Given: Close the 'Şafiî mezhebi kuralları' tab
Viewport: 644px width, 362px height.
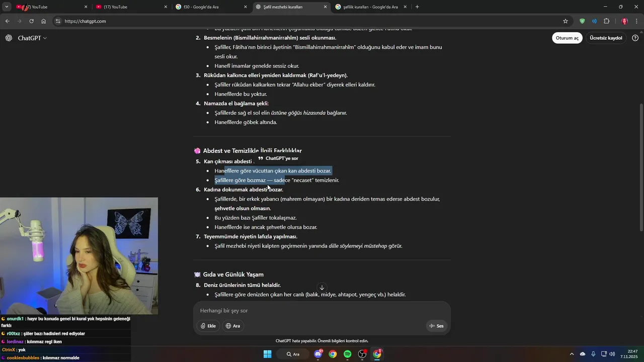Looking at the screenshot, I should coord(325,7).
